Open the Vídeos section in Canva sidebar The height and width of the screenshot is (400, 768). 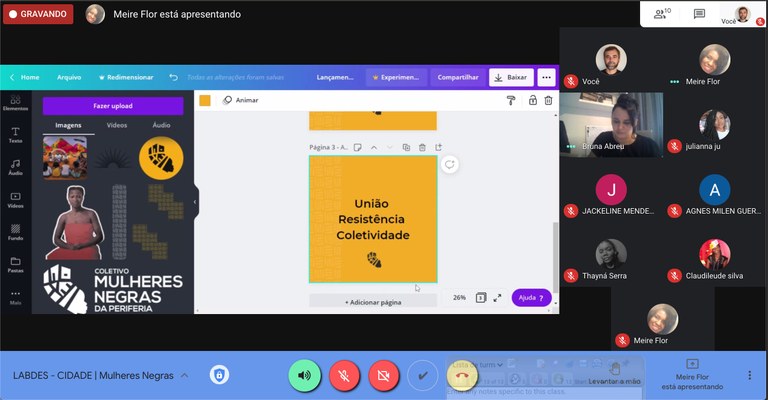15,199
